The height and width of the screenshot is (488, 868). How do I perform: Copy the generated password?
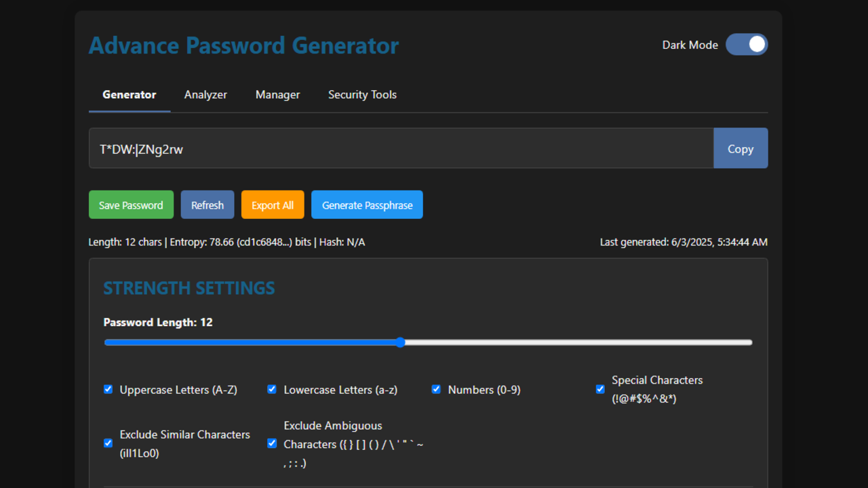(741, 148)
